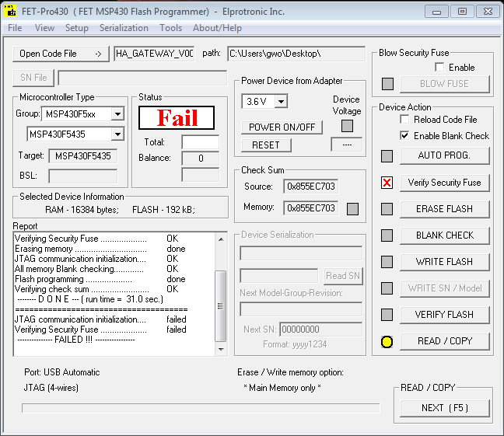Click the 'Flash programming' report line

pos(100,279)
